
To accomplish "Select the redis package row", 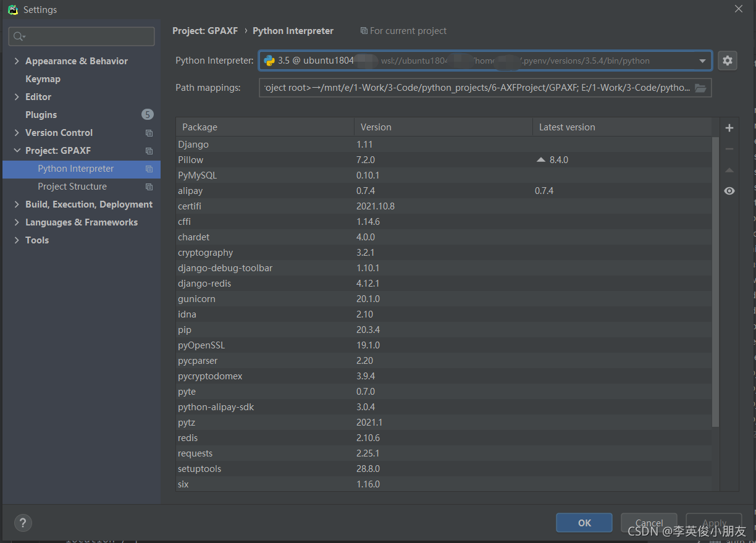I will pyautogui.click(x=443, y=438).
